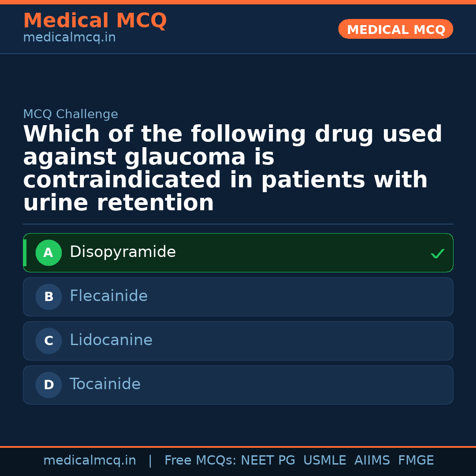The height and width of the screenshot is (476, 476).
Task: Click the MCQ Challenge label
Action: [71, 115]
